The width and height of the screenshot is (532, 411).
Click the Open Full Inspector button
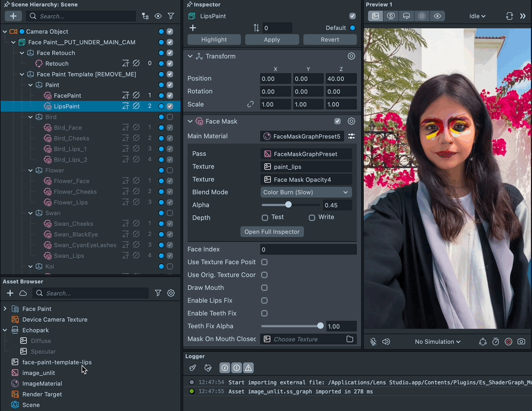pos(272,232)
